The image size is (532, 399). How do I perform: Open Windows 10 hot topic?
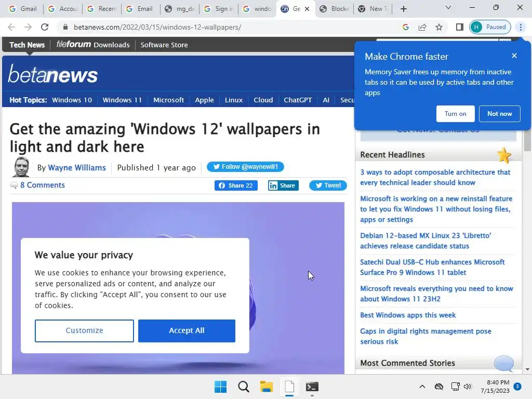pos(72,100)
